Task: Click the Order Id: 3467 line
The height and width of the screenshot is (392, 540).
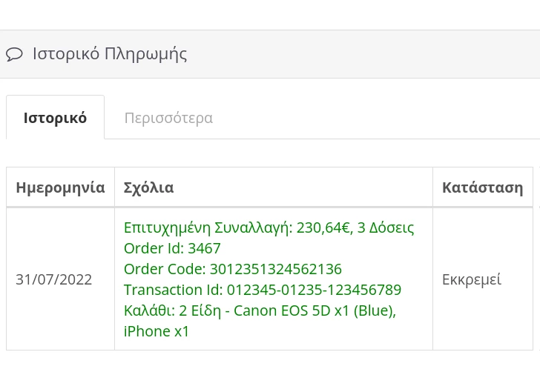Action: (172, 248)
